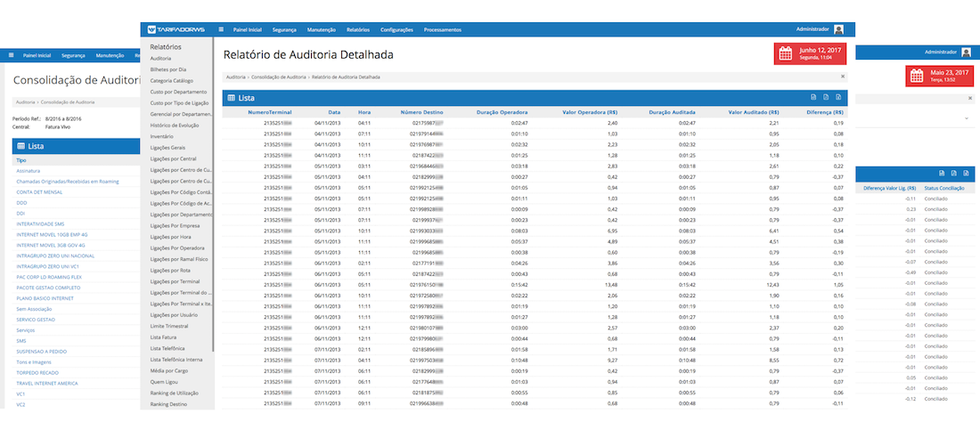The height and width of the screenshot is (422, 980).
Task: Click the red calendar icon showing Junho 12, 2017
Action: (785, 53)
